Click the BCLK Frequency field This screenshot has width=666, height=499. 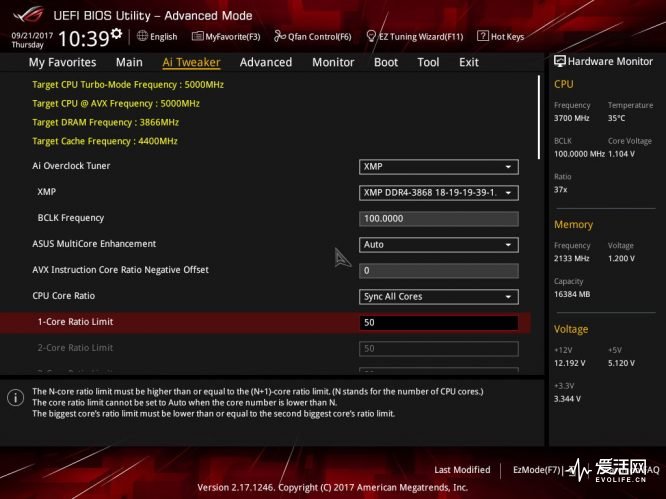click(438, 219)
